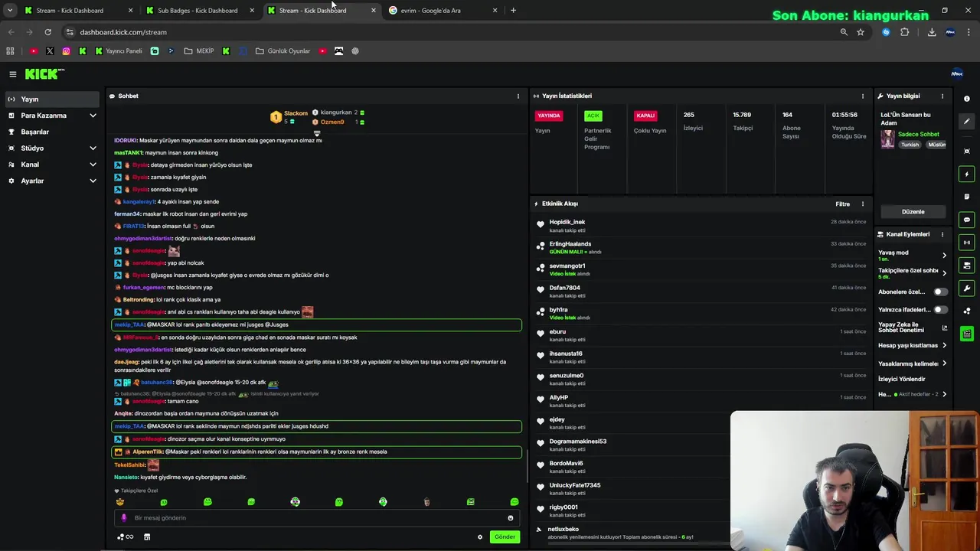Click the sevmangotr1 Video İstek event

[702, 269]
